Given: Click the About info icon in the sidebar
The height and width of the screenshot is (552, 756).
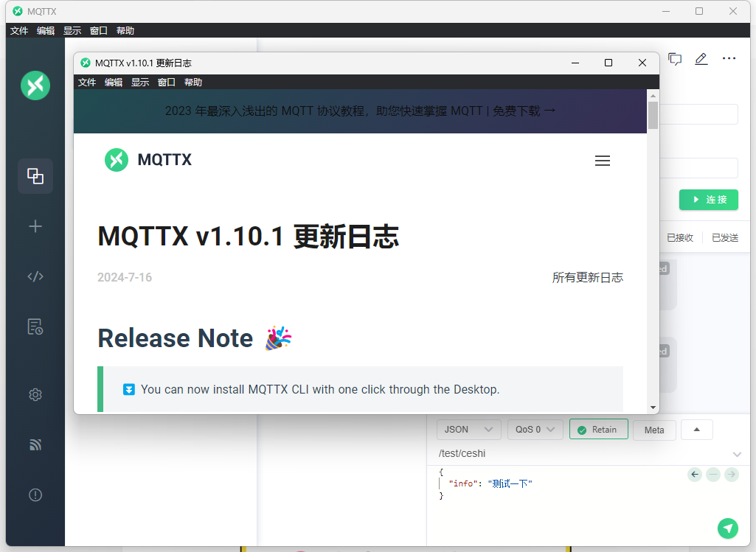Looking at the screenshot, I should coord(35,495).
